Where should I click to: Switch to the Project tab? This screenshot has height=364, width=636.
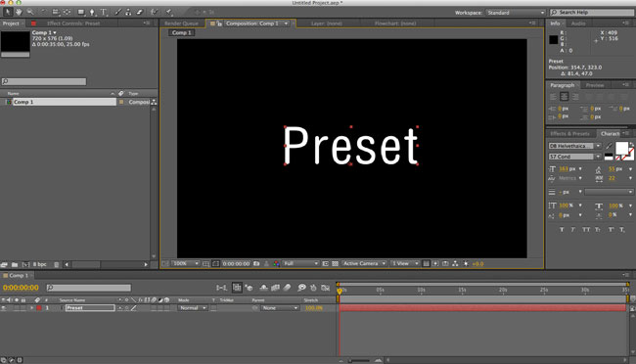coord(11,23)
